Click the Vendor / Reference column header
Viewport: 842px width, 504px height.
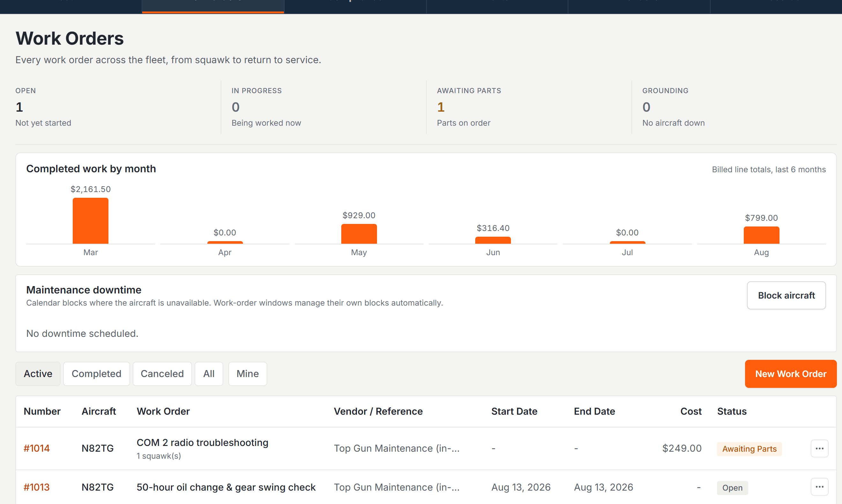378,411
